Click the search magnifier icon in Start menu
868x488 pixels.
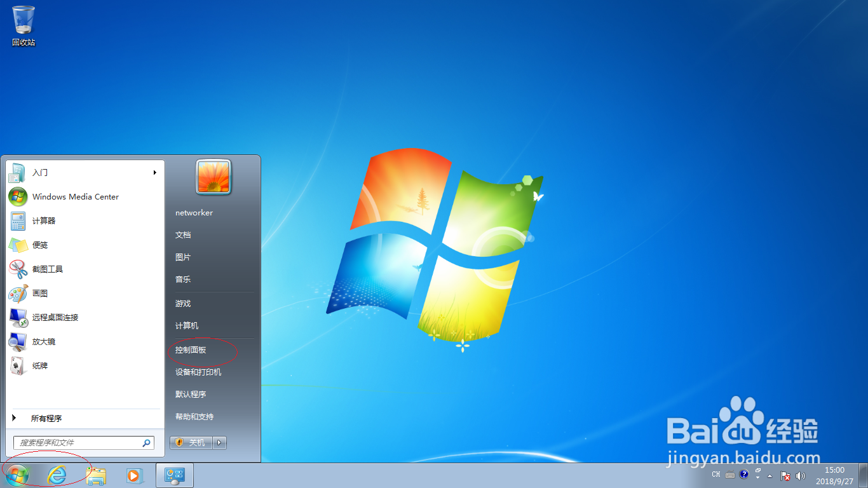[146, 443]
